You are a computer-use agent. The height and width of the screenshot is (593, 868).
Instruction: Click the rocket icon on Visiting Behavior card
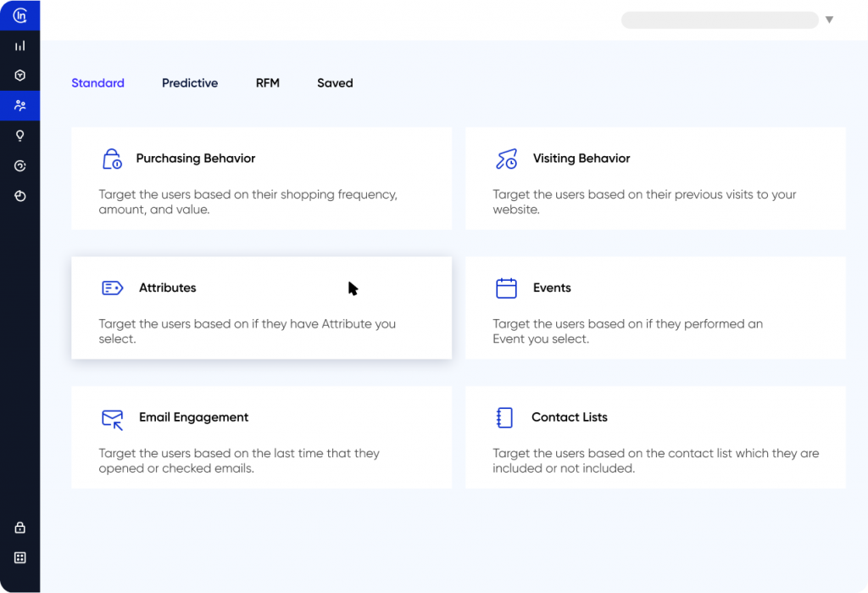(507, 158)
